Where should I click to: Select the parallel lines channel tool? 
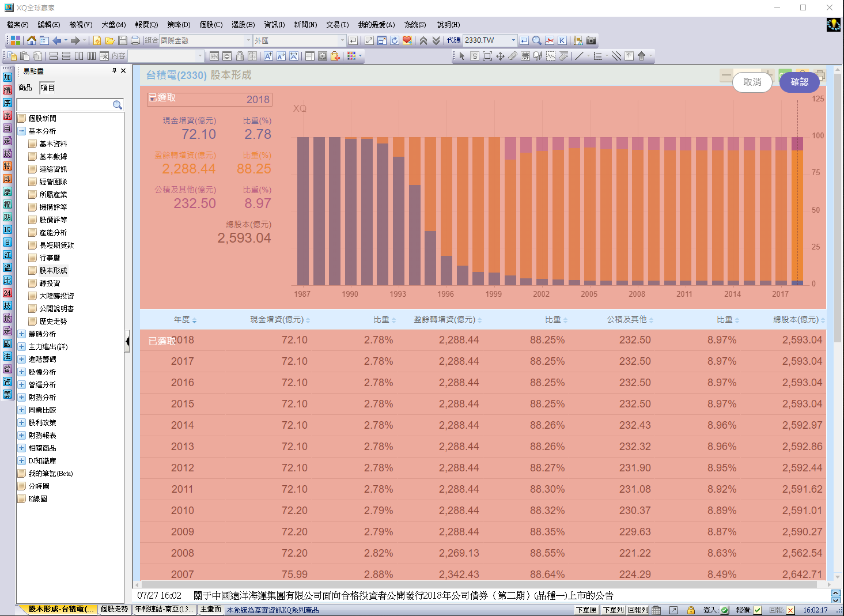click(616, 56)
